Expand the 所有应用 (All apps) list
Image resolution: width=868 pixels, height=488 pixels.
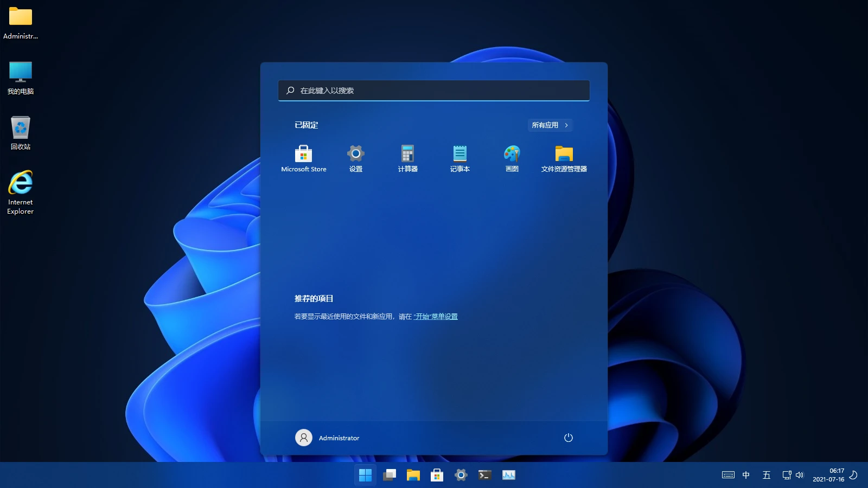pos(550,125)
